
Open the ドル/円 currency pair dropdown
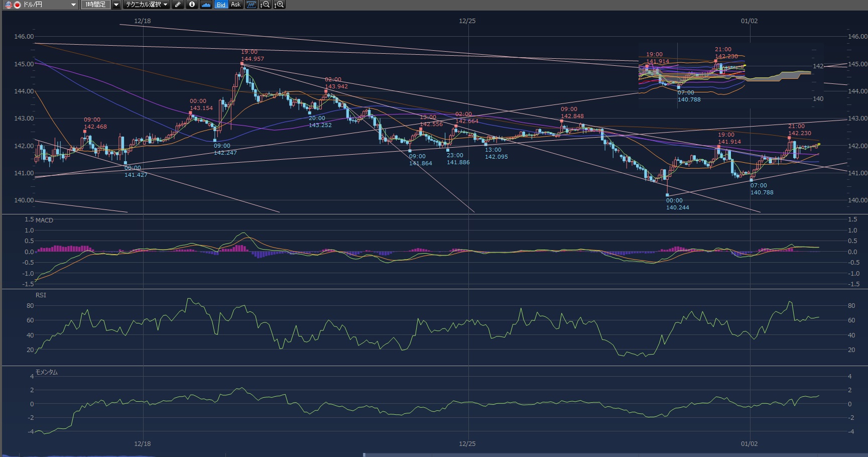73,5
